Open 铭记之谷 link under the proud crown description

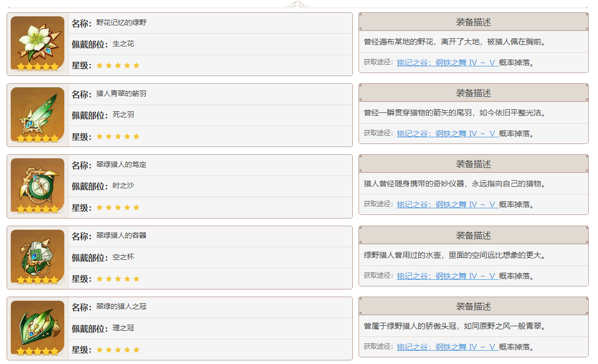[x=447, y=347]
